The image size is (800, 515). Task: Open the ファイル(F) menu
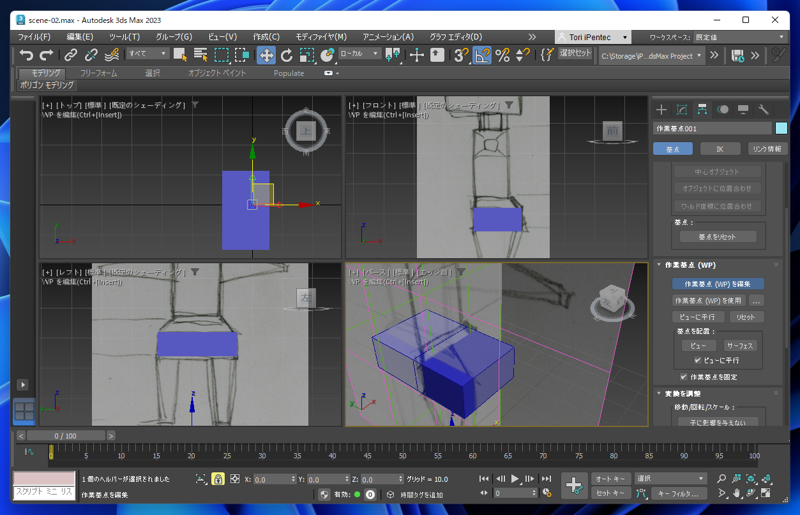click(34, 37)
